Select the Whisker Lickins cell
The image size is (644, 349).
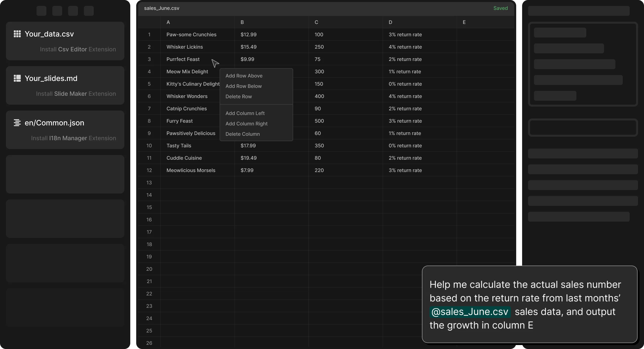pos(197,47)
